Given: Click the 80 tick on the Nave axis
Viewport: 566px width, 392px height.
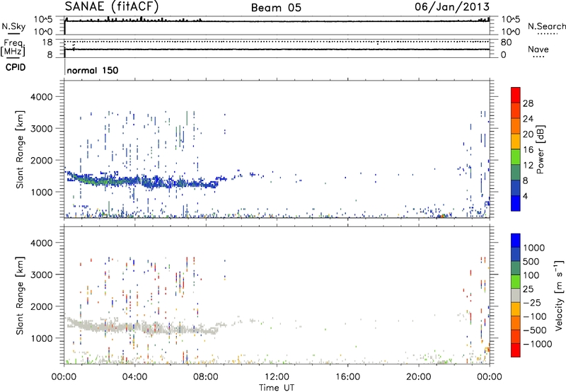Looking at the screenshot, I should [506, 42].
